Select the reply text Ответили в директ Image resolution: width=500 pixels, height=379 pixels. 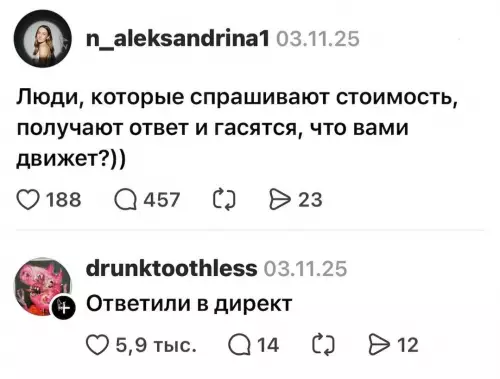point(189,304)
